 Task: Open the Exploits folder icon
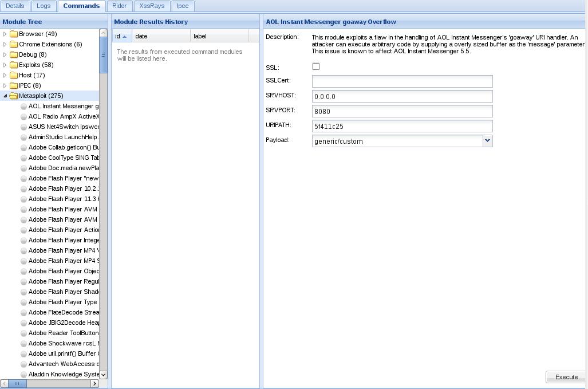coord(14,65)
